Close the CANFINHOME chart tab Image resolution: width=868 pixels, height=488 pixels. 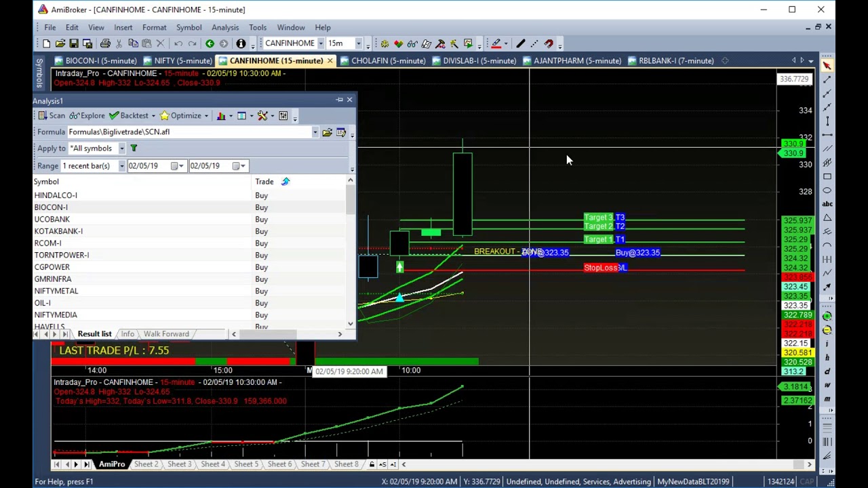[x=330, y=61]
